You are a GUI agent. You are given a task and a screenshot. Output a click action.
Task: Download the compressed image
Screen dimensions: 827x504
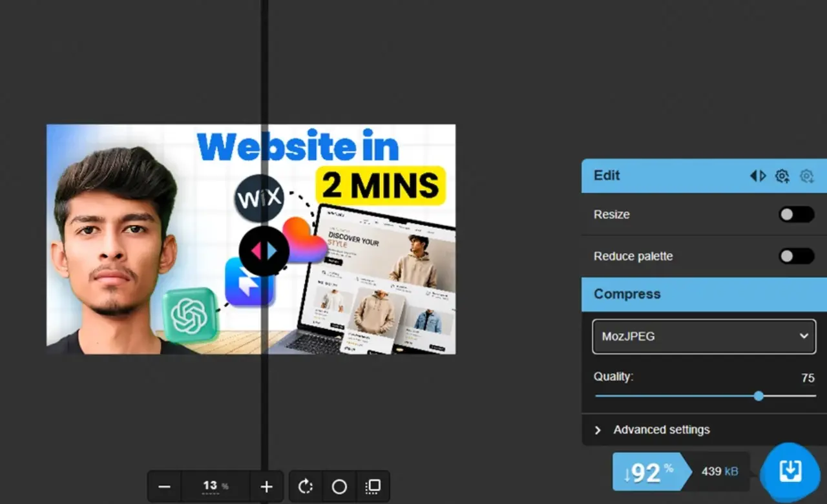pyautogui.click(x=790, y=471)
